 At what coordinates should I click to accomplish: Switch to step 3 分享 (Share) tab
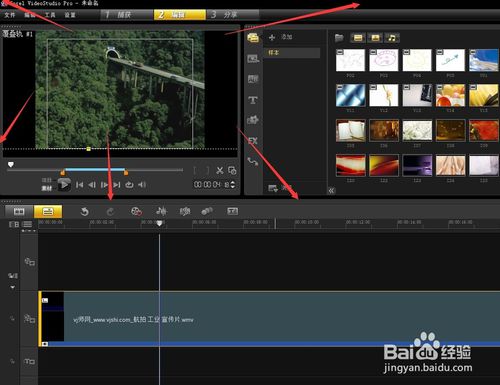[233, 15]
